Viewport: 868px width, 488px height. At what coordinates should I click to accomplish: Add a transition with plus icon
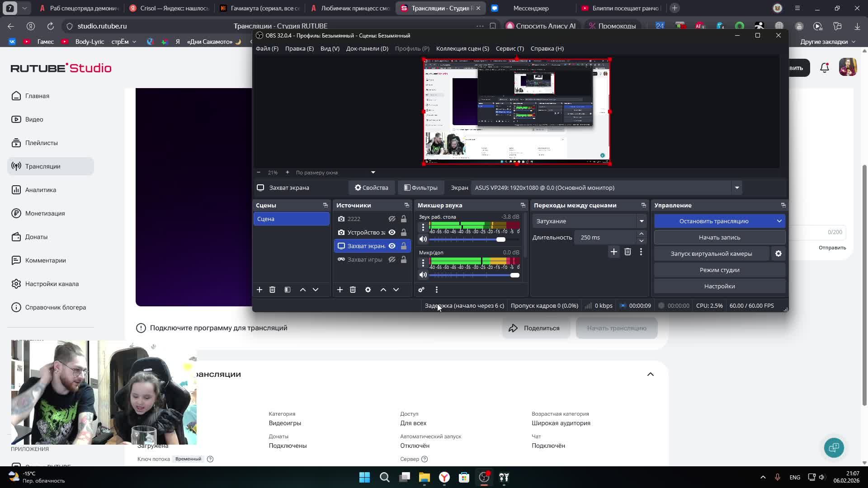point(613,252)
